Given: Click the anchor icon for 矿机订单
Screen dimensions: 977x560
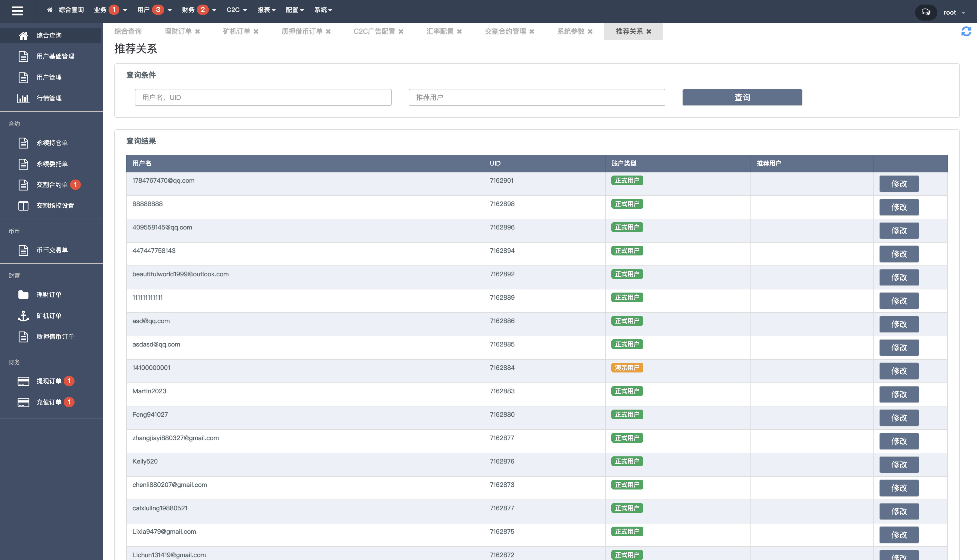Looking at the screenshot, I should coord(23,316).
